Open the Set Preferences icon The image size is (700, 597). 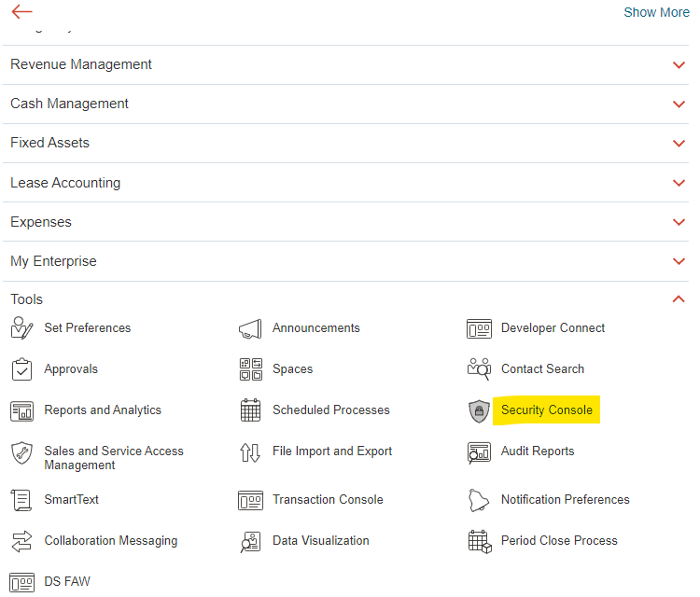click(21, 328)
